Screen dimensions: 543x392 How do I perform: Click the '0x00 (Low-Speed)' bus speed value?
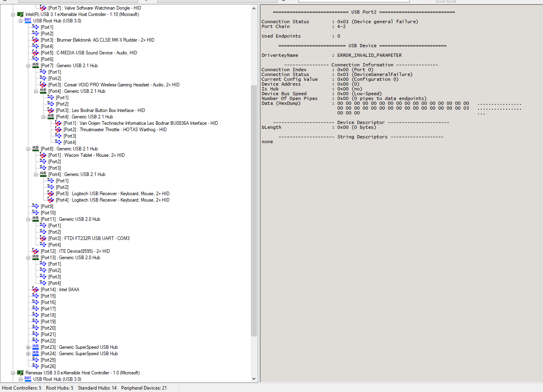pos(359,94)
